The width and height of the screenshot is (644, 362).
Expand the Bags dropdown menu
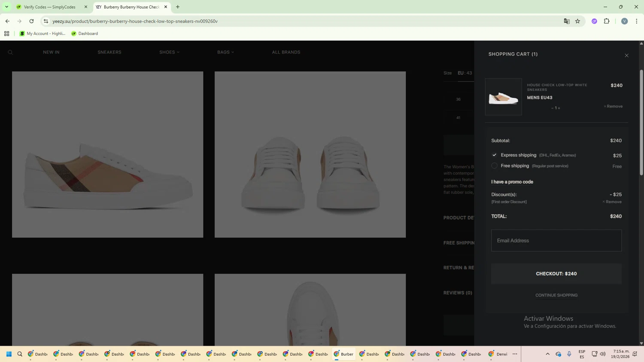225,52
